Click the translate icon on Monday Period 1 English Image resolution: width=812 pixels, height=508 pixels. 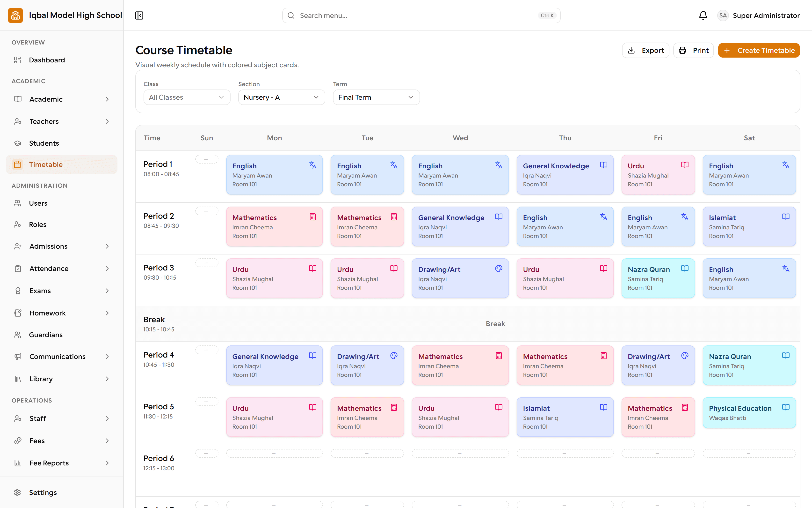pos(312,165)
